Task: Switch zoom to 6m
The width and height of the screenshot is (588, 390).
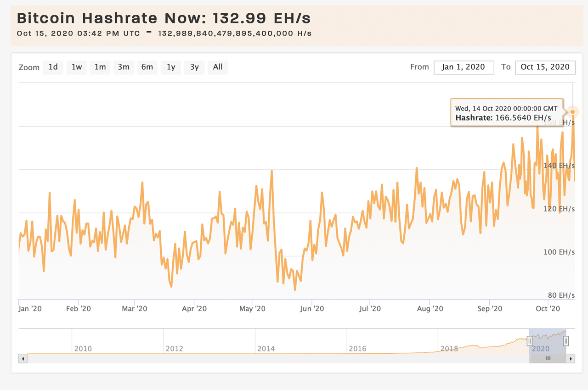Action: 147,67
